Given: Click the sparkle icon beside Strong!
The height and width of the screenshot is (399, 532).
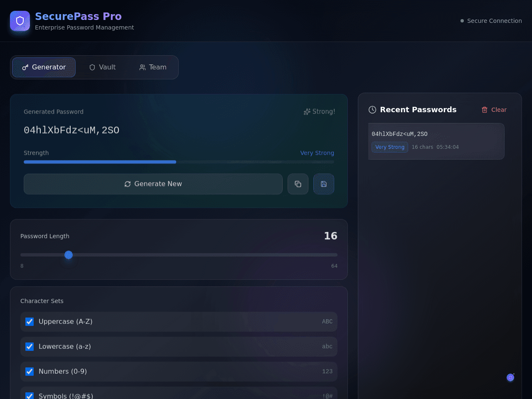Looking at the screenshot, I should (x=307, y=111).
